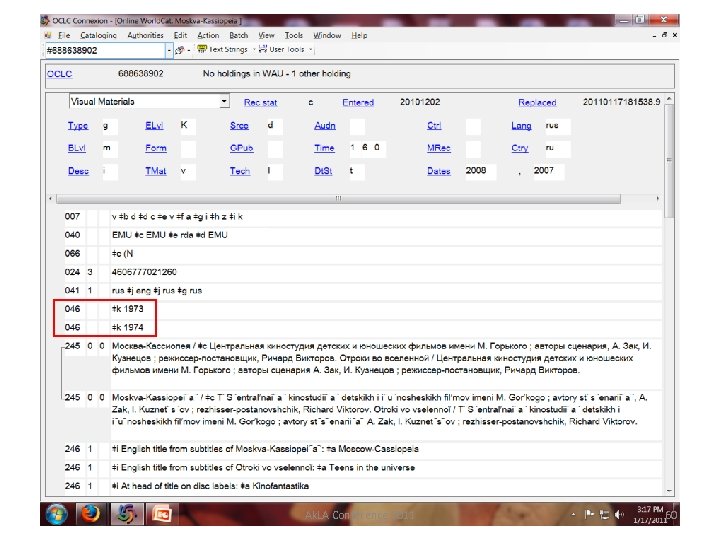The image size is (720, 540).
Task: Click the Desc fixed field link
Action: tap(78, 171)
